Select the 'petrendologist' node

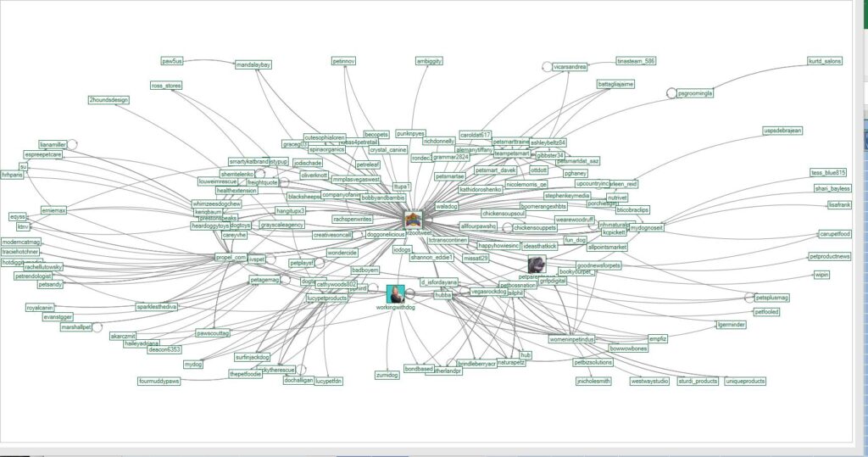(33, 276)
